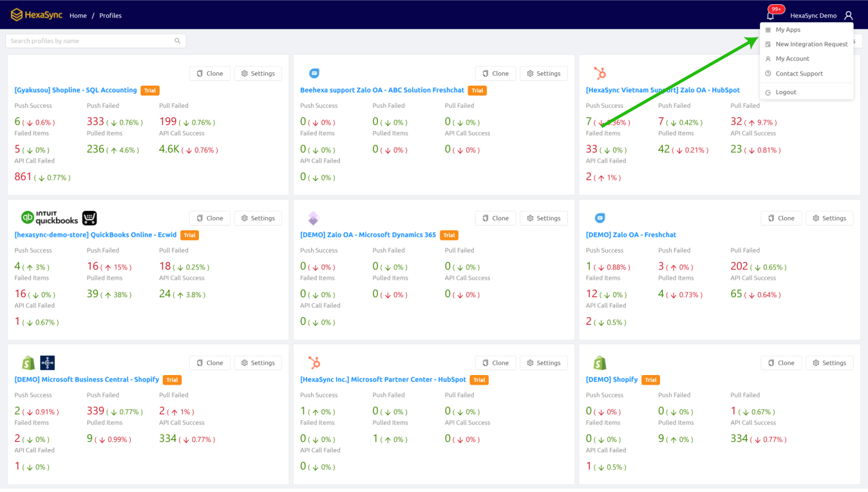Open the notifications bell
Screen dimensions: 868x492
[x=770, y=16]
